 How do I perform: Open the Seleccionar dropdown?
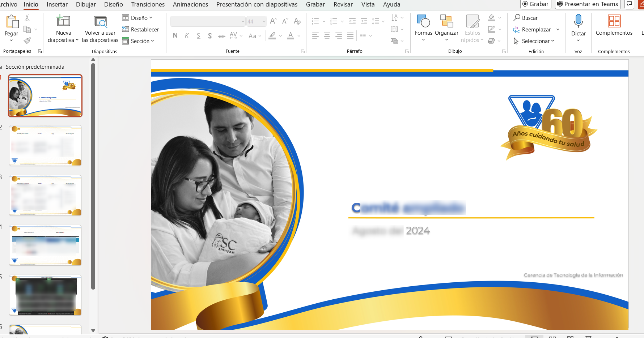[x=534, y=41]
